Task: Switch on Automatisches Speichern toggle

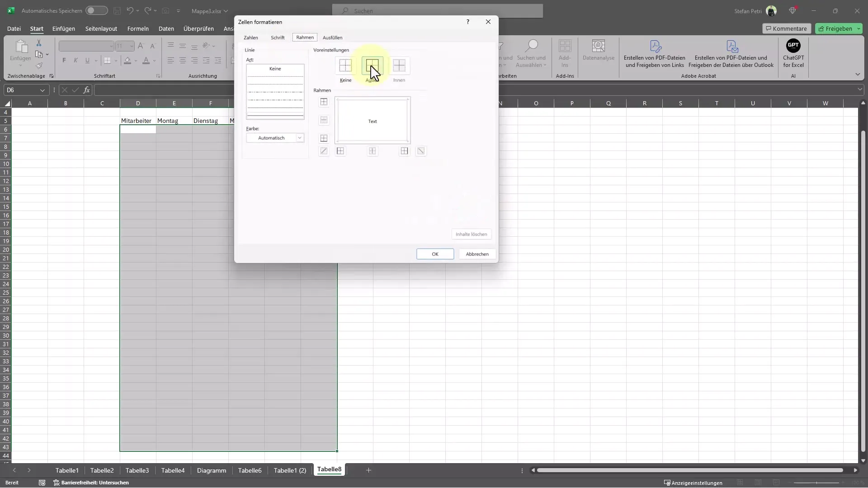Action: tap(97, 10)
